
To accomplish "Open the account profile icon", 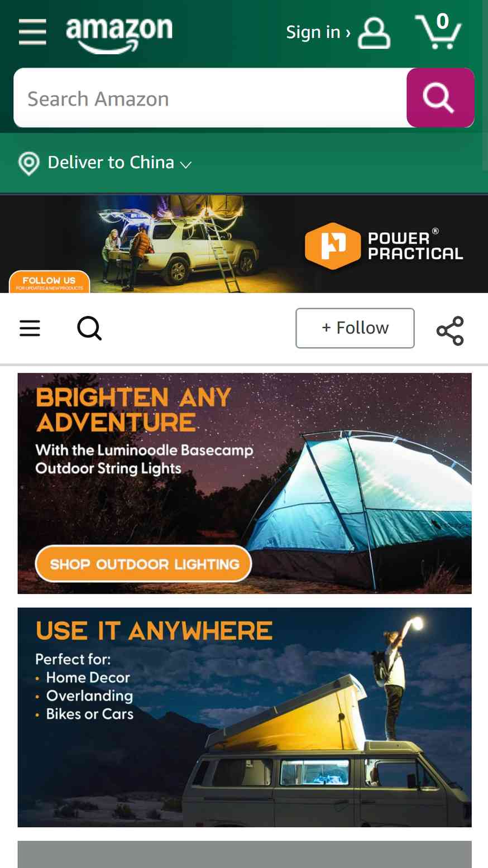I will pos(374,33).
